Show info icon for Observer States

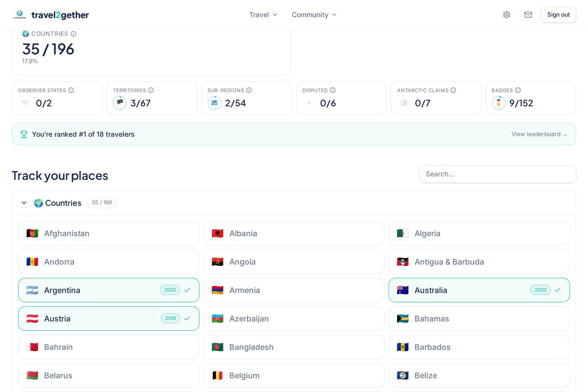pyautogui.click(x=71, y=90)
